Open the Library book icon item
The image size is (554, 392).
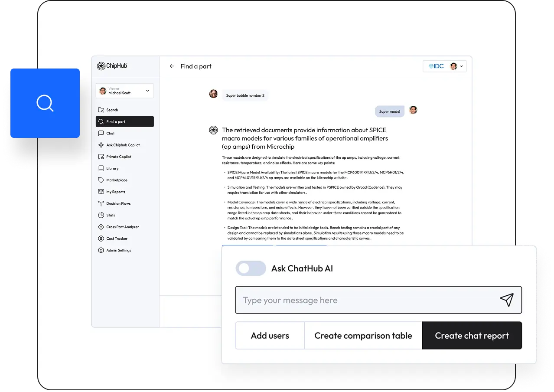coord(101,168)
